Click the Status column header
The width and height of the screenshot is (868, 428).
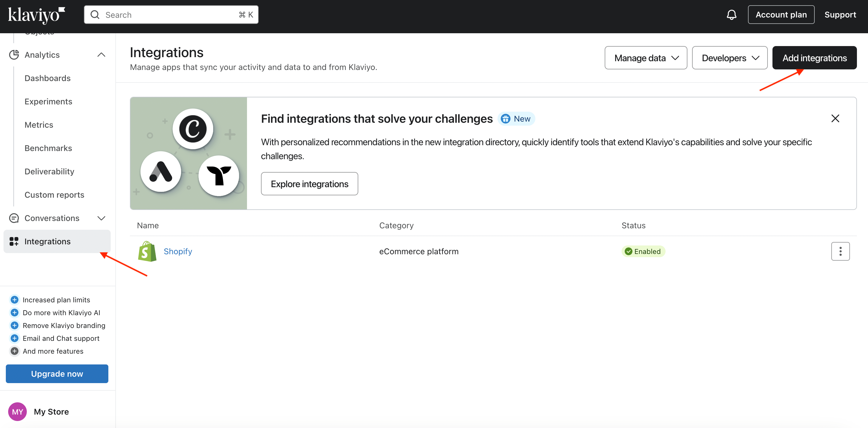click(634, 225)
